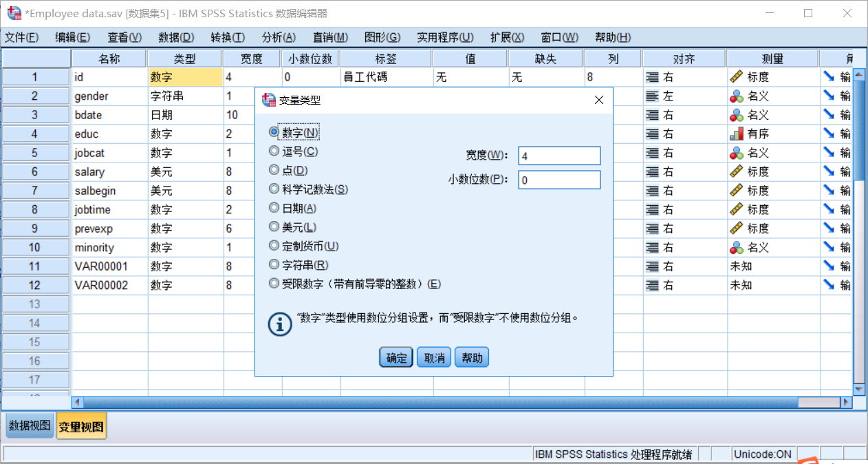Viewport: 868px width, 464px height.
Task: Click the ordinal bar icon for educ
Action: coord(737,134)
